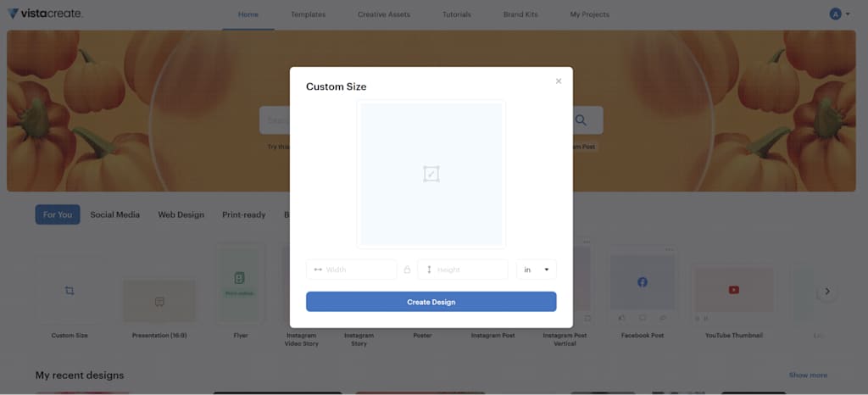Screen dimensions: 868x395
Task: Select the Print-ready category tab
Action: click(x=244, y=214)
